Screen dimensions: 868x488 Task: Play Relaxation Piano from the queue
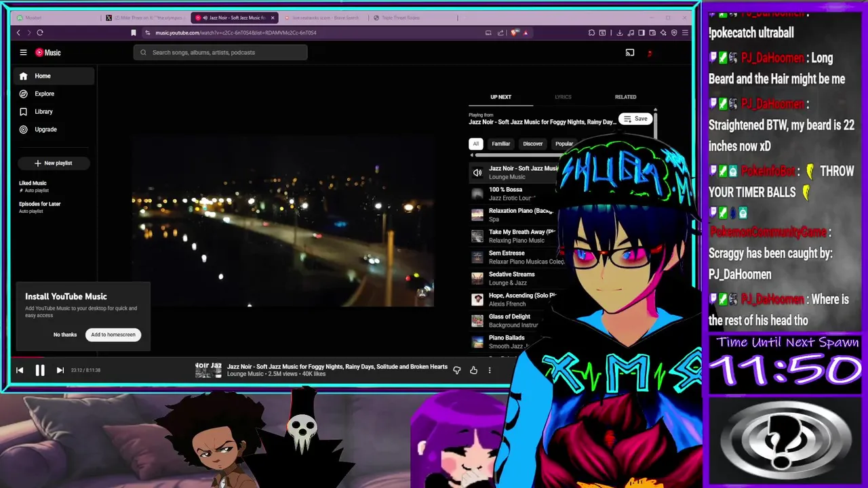point(512,215)
